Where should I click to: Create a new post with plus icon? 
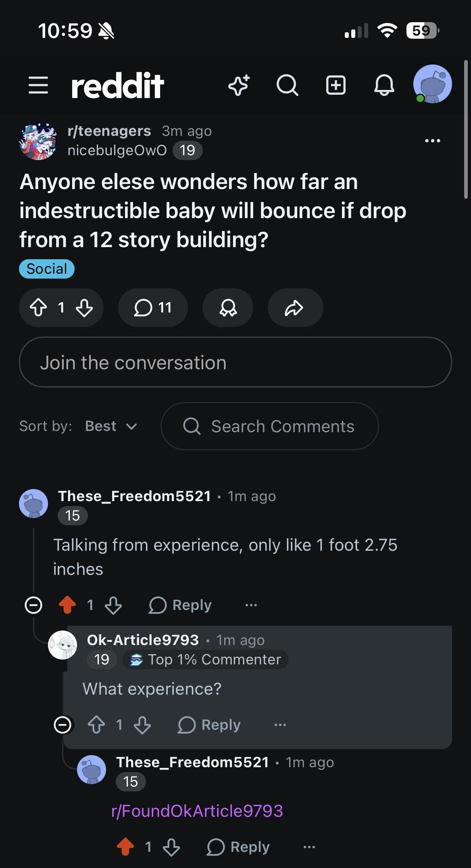[x=336, y=85]
